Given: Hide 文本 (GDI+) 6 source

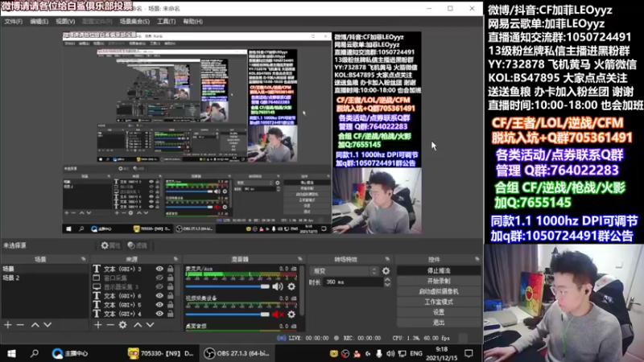Looking at the screenshot, I should [159, 295].
